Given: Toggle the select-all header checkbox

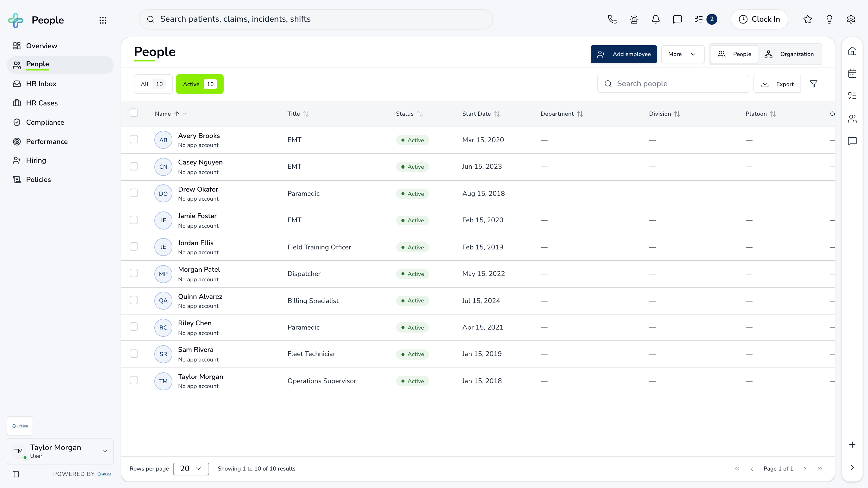Looking at the screenshot, I should pyautogui.click(x=134, y=112).
